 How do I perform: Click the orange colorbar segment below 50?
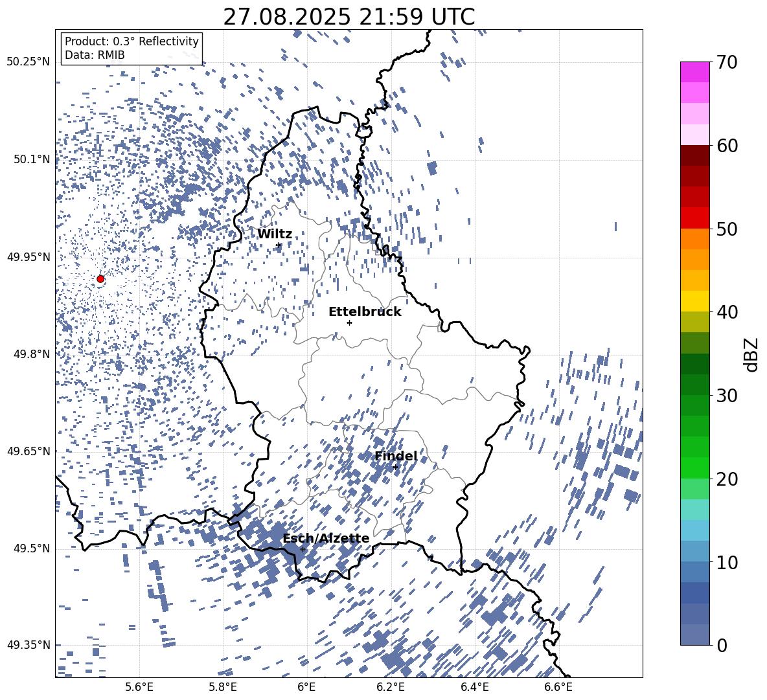[694, 239]
